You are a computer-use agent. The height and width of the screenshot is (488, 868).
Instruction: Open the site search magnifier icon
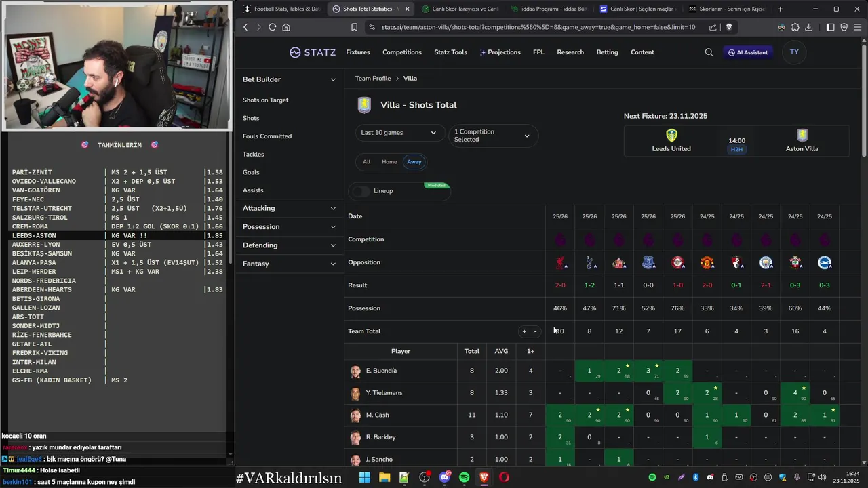[x=709, y=52]
